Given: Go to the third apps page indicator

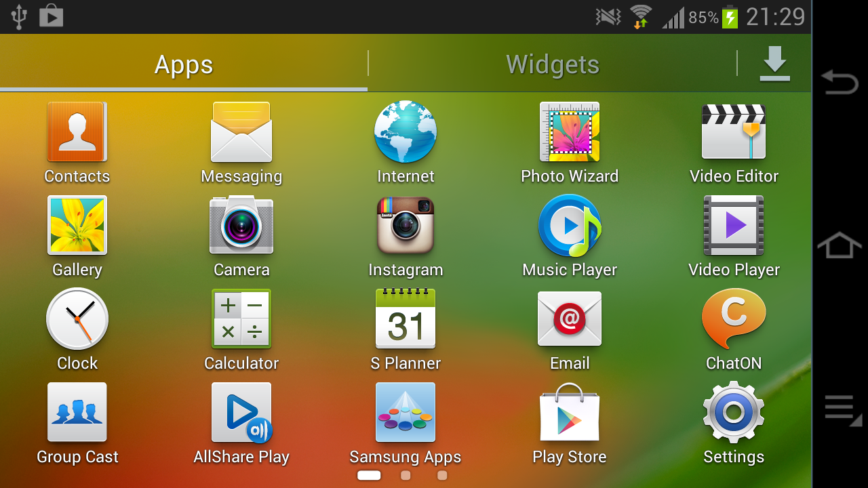Looking at the screenshot, I should pyautogui.click(x=442, y=476).
